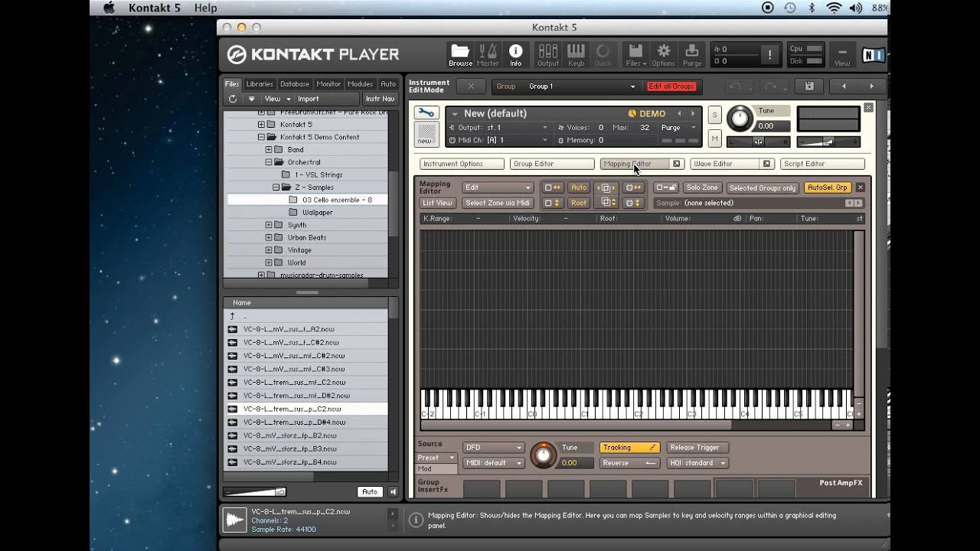Click the global Purge icon in toolbar
Screen dimensions: 980x551
click(692, 54)
